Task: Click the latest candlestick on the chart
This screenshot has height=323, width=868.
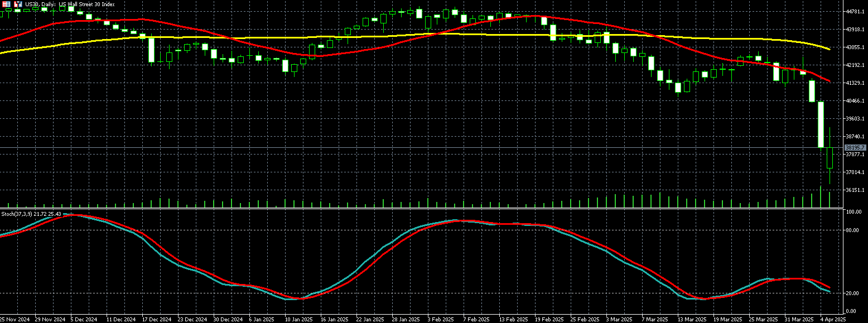Action: pyautogui.click(x=830, y=157)
